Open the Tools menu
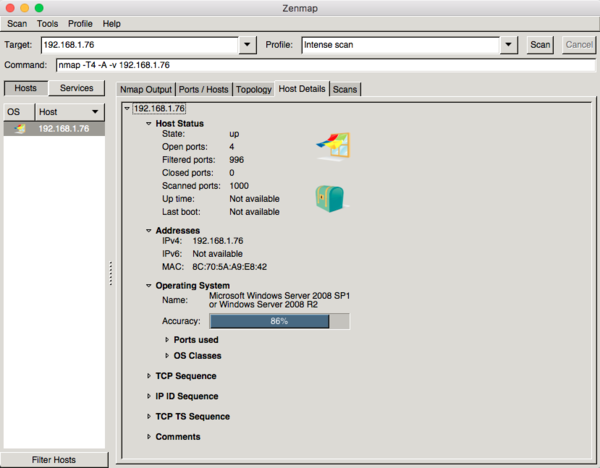The width and height of the screenshot is (600, 468). tap(47, 24)
